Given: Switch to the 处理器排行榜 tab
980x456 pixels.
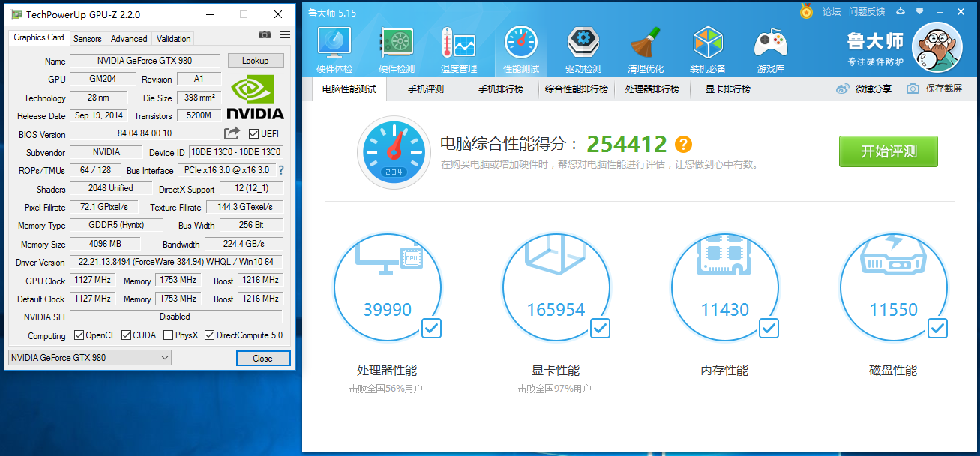Looking at the screenshot, I should pos(652,89).
